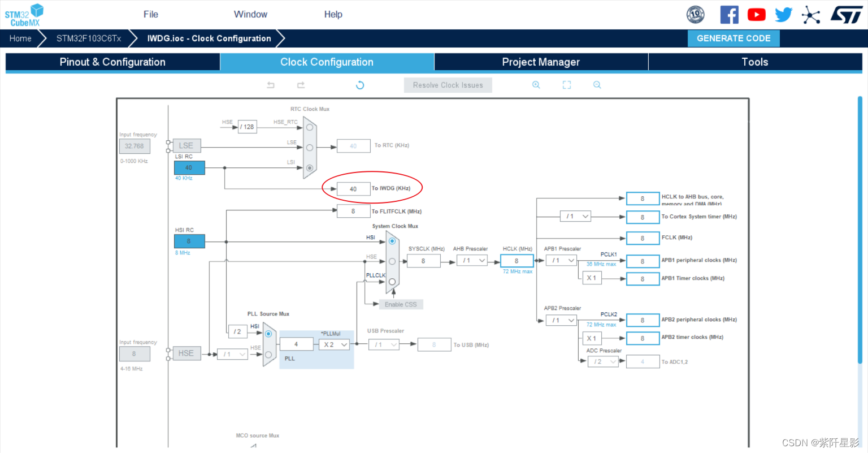Viewport: 868px width, 453px height.
Task: Open the APB1 Prescaler dropdown
Action: point(561,261)
